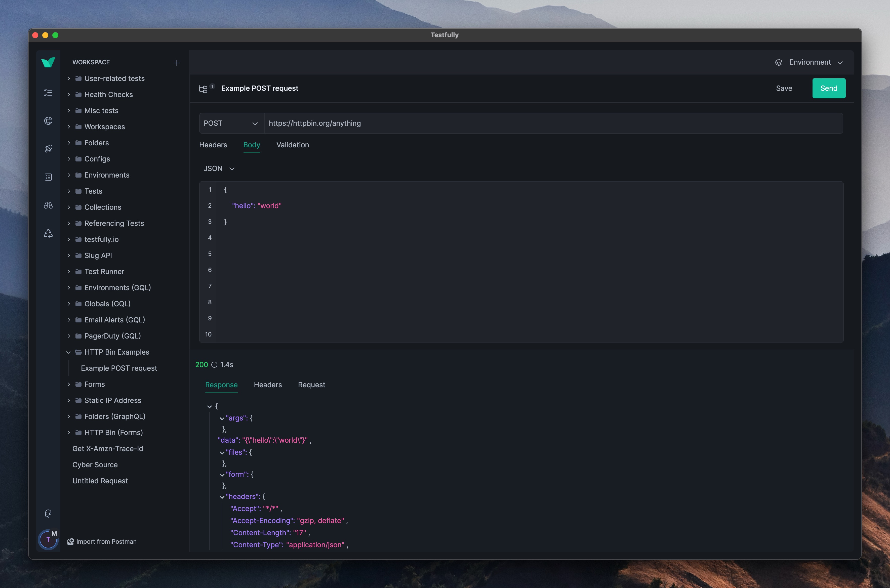Image resolution: width=890 pixels, height=588 pixels.
Task: Select the HTTP Bin (Forms) folder
Action: (x=114, y=432)
